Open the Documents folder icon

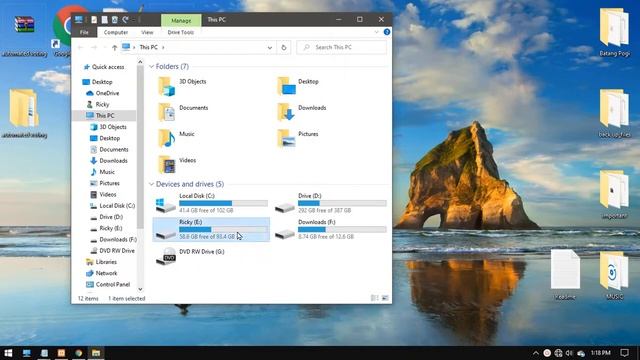click(x=167, y=112)
